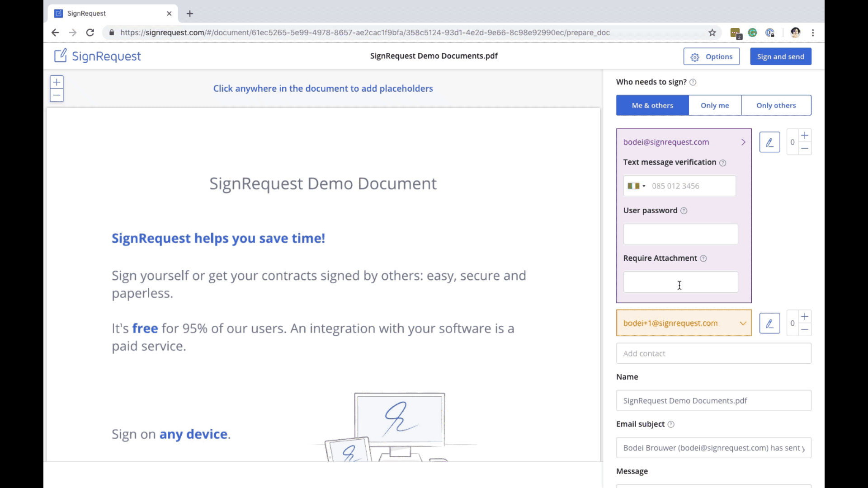
Task: Open Text message verification help icon
Action: click(722, 163)
